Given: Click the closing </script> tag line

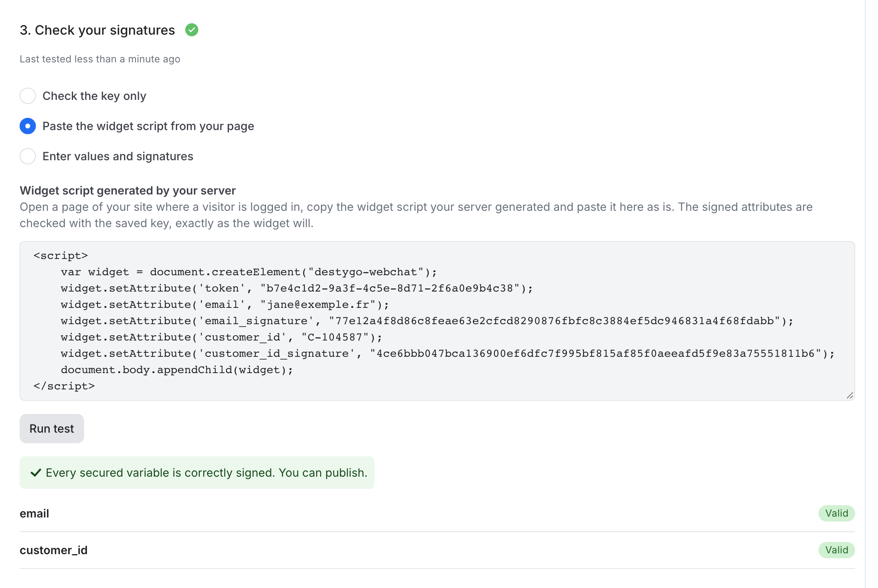Looking at the screenshot, I should (x=64, y=386).
